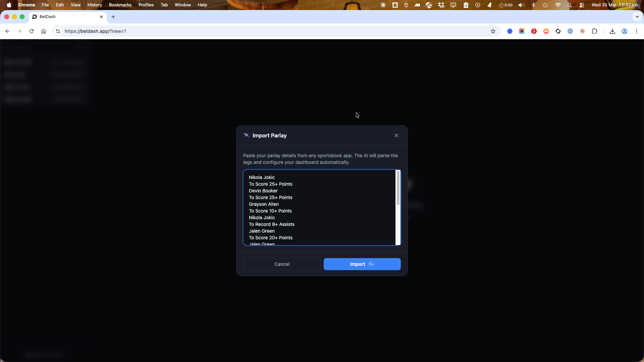Open the Help menu

coord(202,5)
